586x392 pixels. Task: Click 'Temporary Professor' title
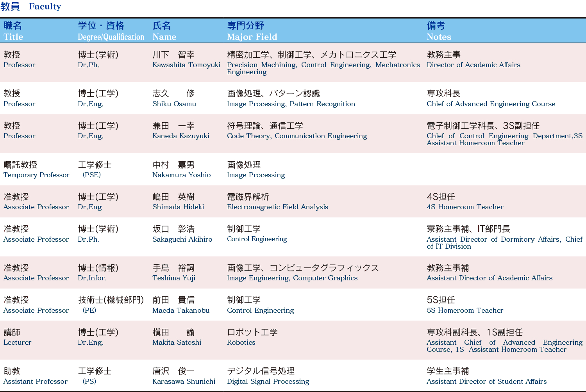click(36, 175)
